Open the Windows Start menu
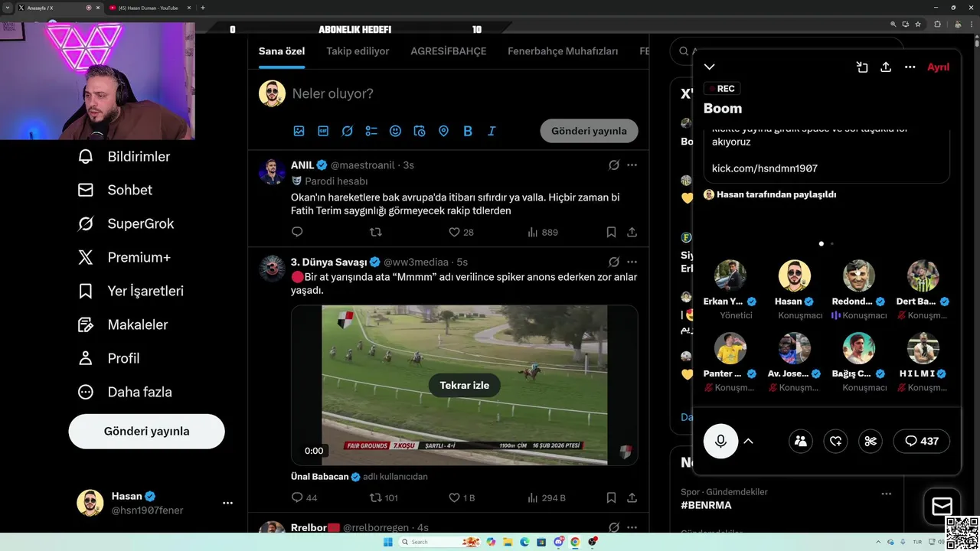The height and width of the screenshot is (551, 980). (x=387, y=542)
